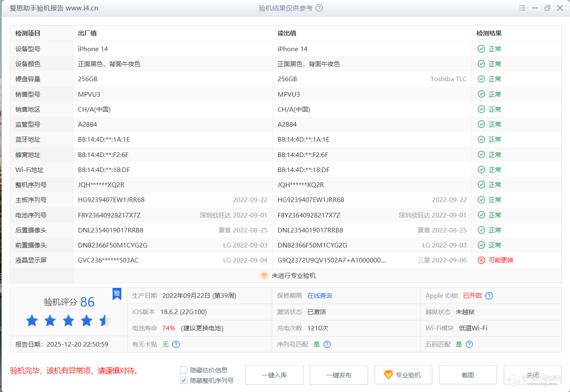Click the question mark beside 有无卡贴
This screenshot has height=392, width=570.
tap(175, 345)
